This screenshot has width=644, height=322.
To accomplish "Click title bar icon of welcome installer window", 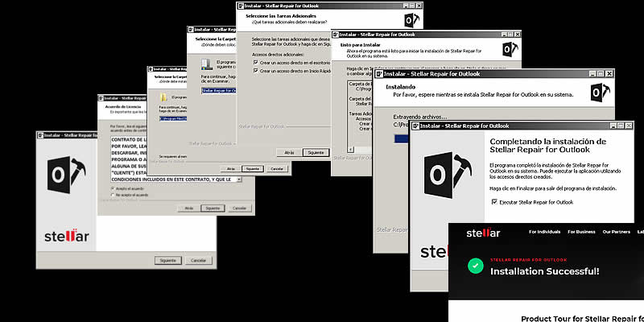I will (x=41, y=134).
